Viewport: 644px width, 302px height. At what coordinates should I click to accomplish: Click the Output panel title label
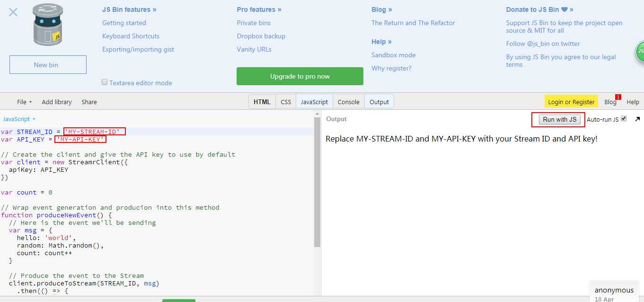click(x=336, y=119)
